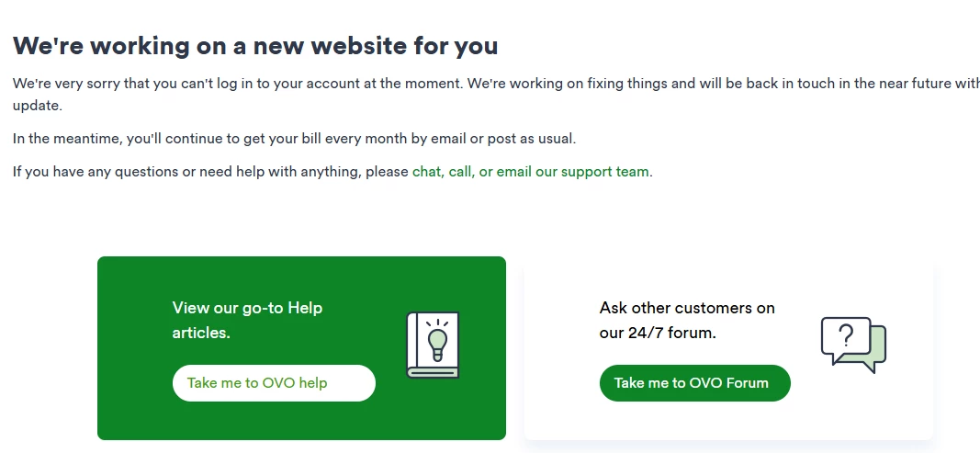
Task: Click the 'In the meantime' billing paragraph
Action: click(294, 139)
